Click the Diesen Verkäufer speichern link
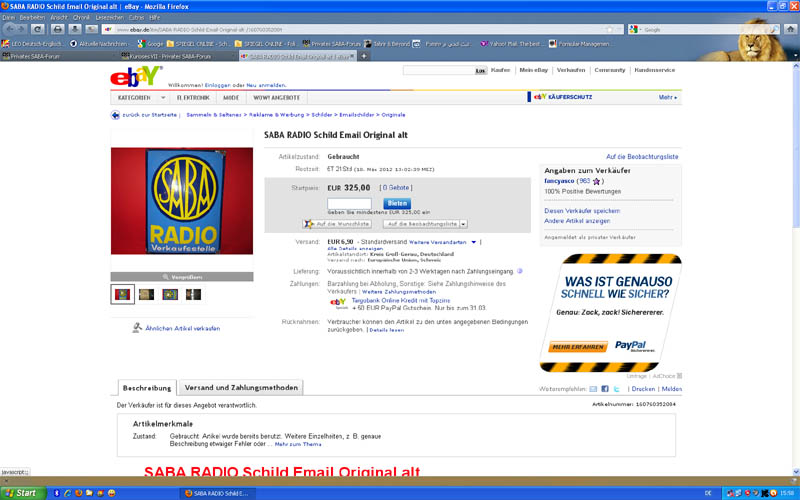The height and width of the screenshot is (500, 800). point(582,211)
